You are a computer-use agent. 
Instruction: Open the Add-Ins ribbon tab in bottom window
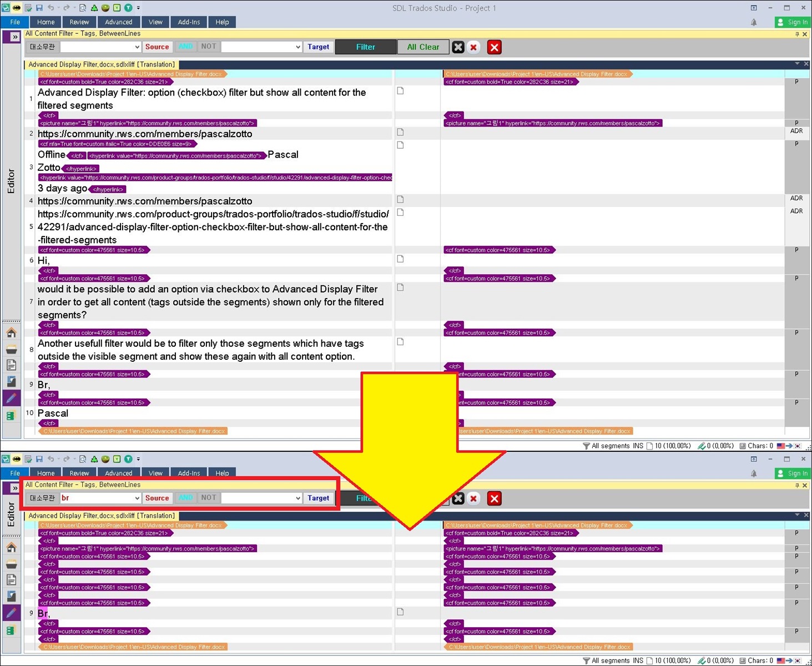point(189,473)
